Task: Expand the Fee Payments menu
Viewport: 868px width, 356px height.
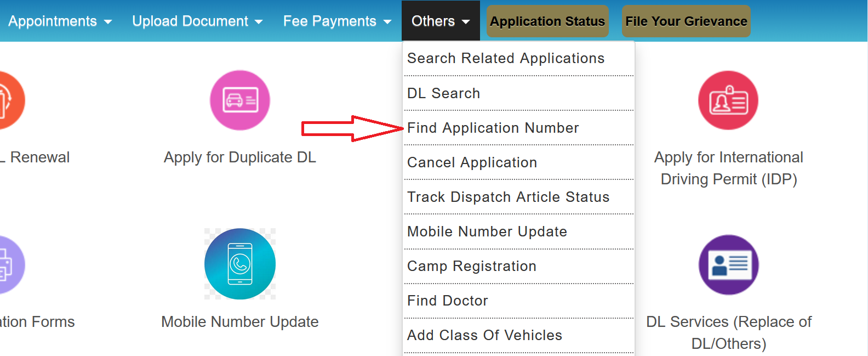Action: point(336,20)
